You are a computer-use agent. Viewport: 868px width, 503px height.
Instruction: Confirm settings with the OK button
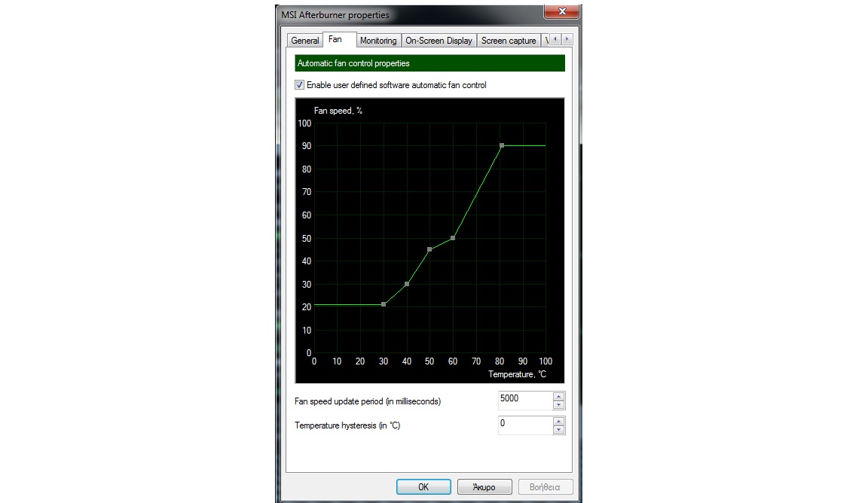[423, 487]
